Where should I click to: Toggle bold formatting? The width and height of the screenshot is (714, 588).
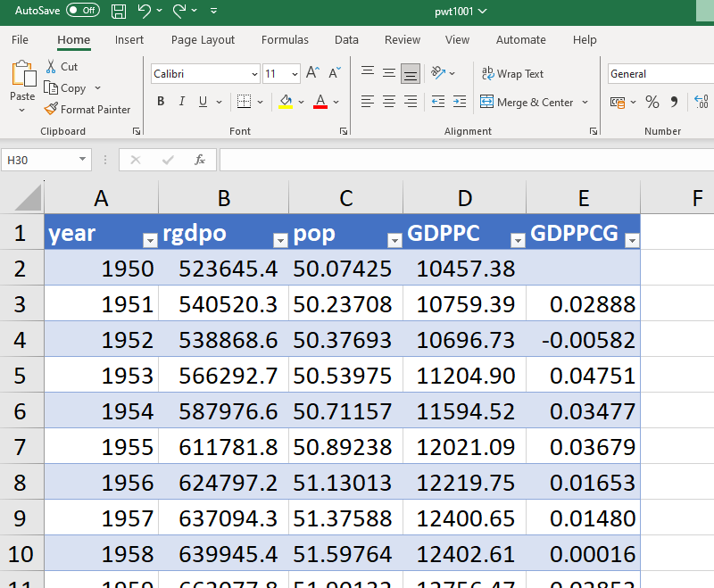pos(160,101)
